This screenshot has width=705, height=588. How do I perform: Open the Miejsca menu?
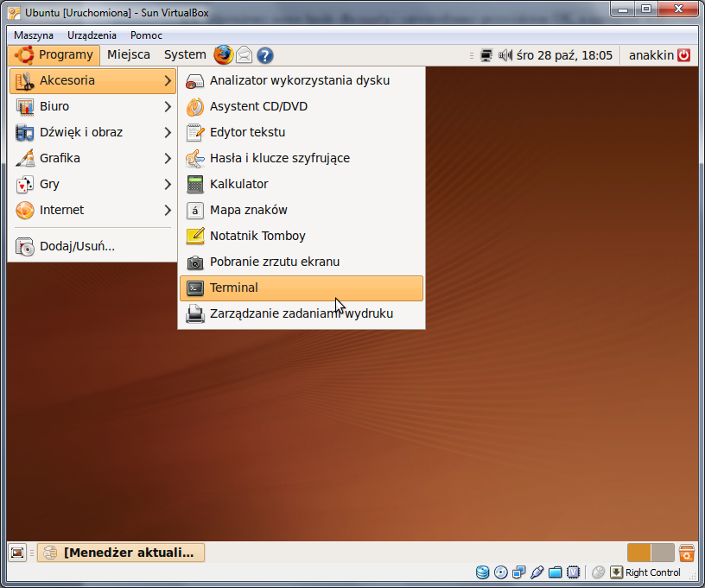(129, 54)
